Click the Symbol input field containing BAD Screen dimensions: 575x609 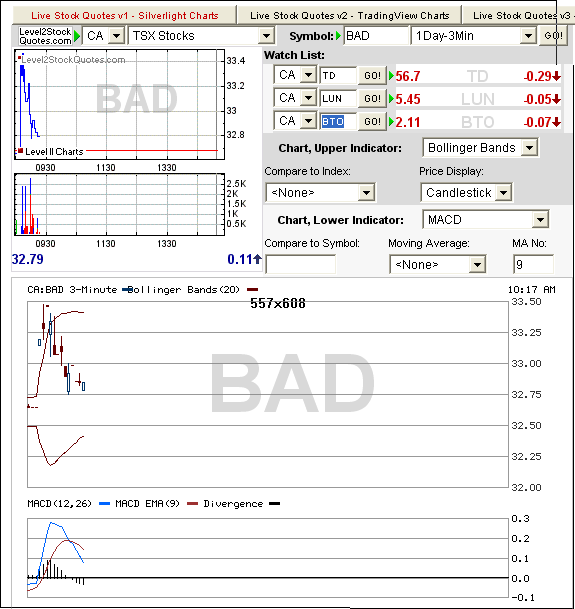point(376,36)
